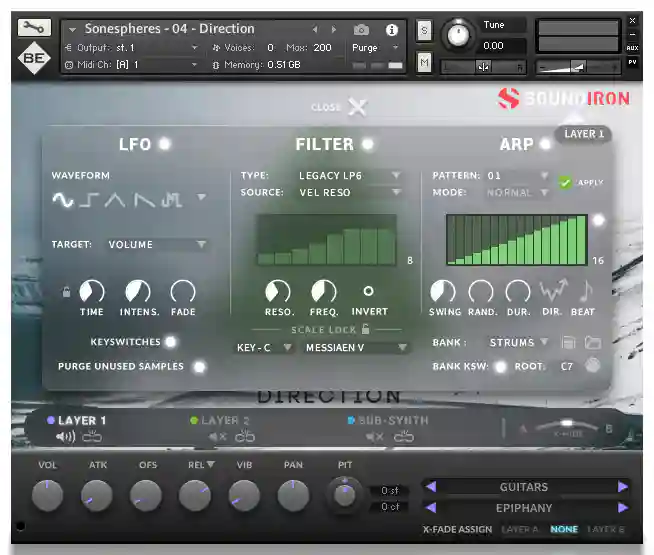Screen dimensions: 654x555
Task: Click the arp BEAT note icon
Action: 586,290
